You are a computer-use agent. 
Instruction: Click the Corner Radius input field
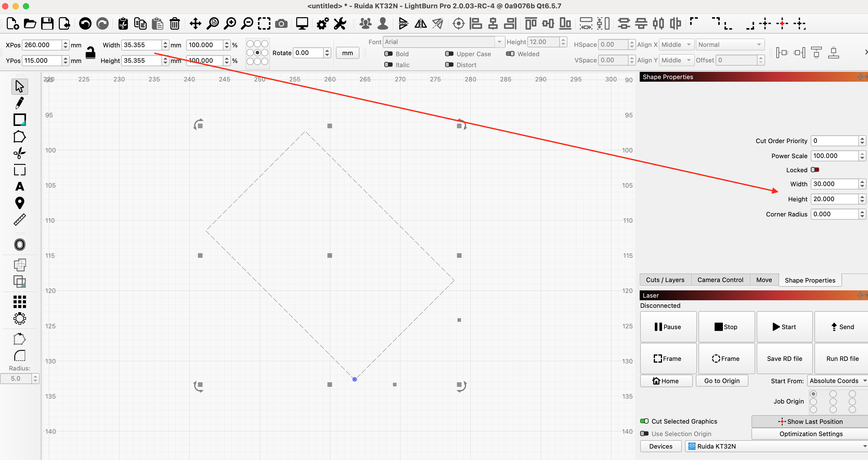pos(834,214)
